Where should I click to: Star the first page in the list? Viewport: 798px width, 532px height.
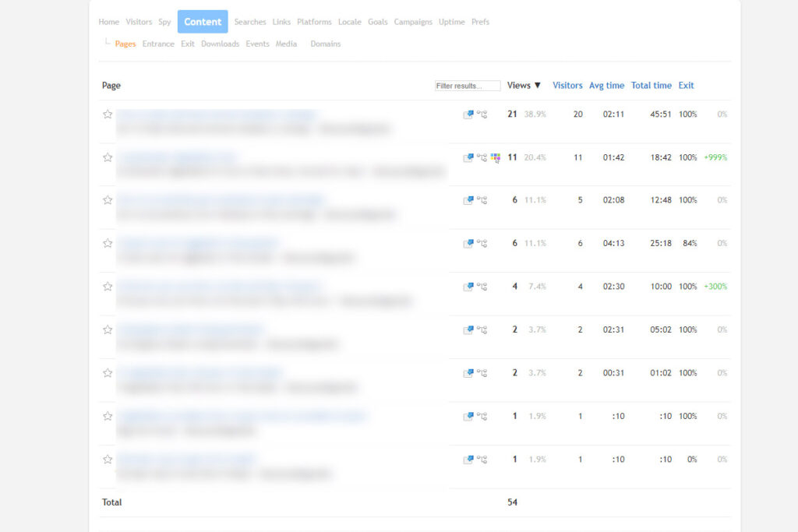[x=108, y=115]
